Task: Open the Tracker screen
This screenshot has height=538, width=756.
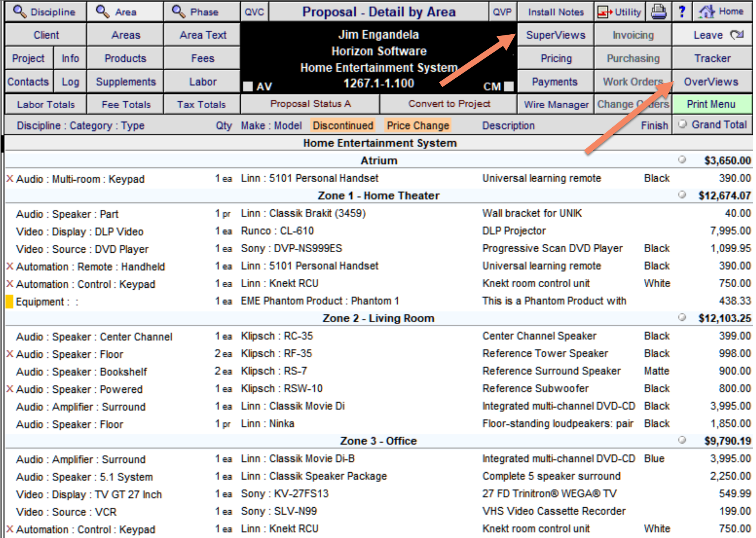Action: click(712, 58)
